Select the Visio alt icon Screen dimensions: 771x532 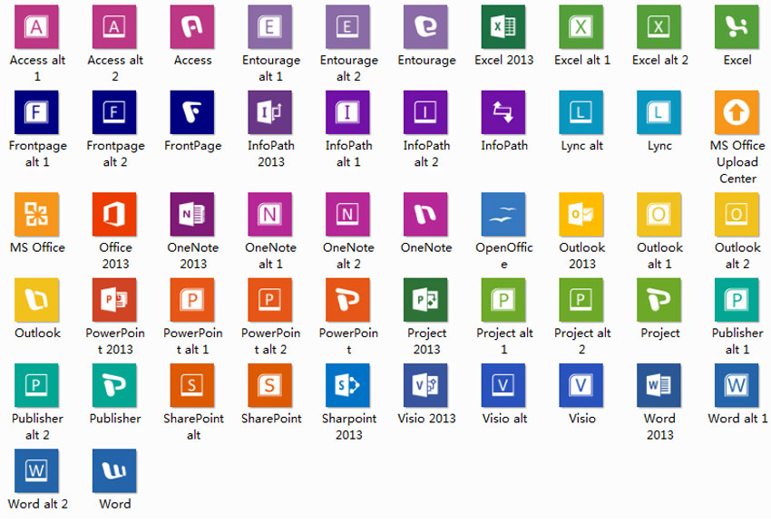(503, 385)
